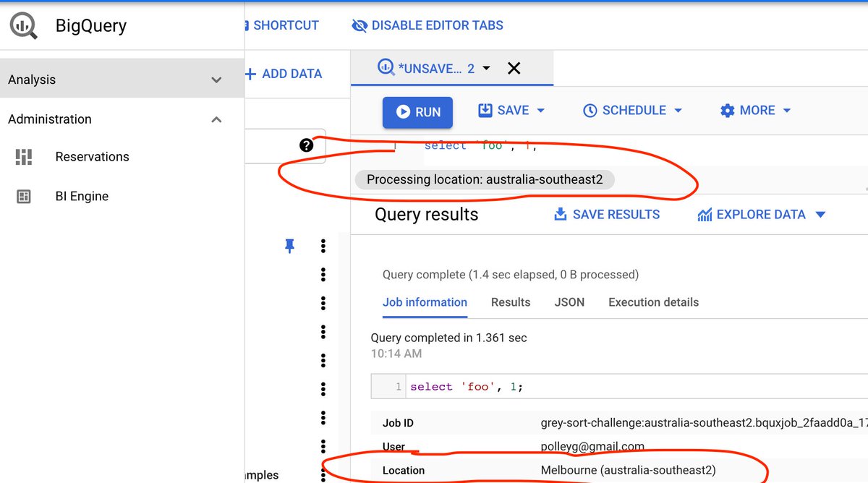Open BI Engine in the sidebar
Viewport: 868px width, 483px height.
point(82,197)
